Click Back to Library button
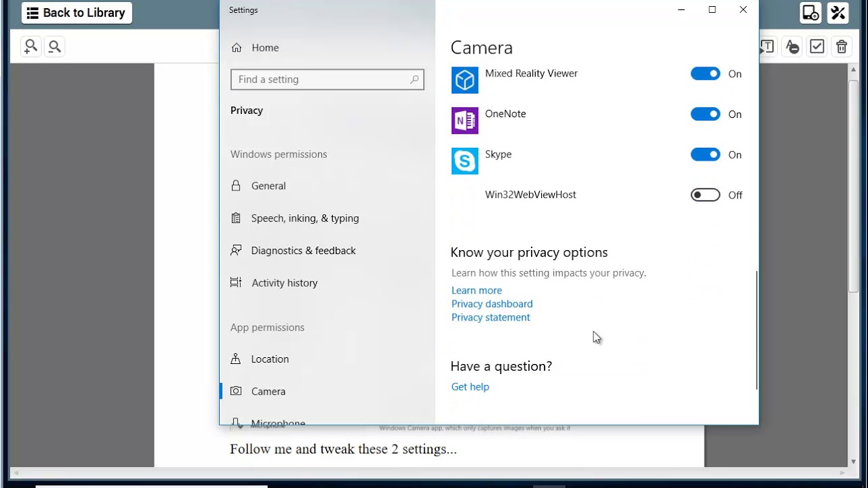The height and width of the screenshot is (488, 868). (x=77, y=13)
